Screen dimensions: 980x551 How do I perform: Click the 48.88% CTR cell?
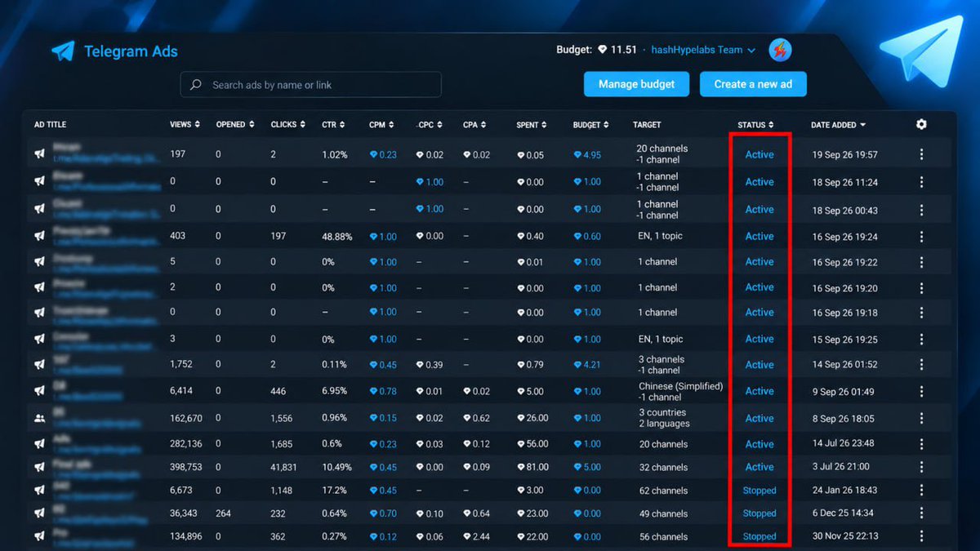(336, 237)
